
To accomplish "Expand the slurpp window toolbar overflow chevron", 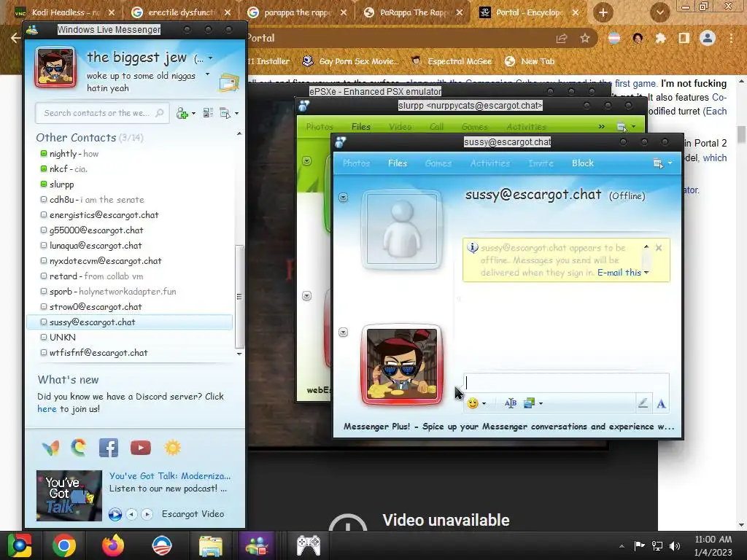I will click(602, 127).
